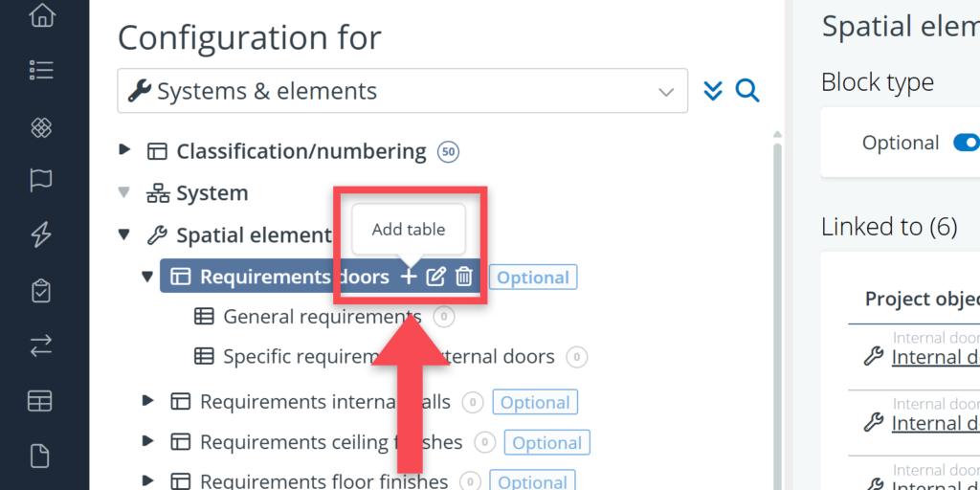This screenshot has height=490, width=980.
Task: Click Optional tag on Requirements internal walls
Action: pos(535,403)
